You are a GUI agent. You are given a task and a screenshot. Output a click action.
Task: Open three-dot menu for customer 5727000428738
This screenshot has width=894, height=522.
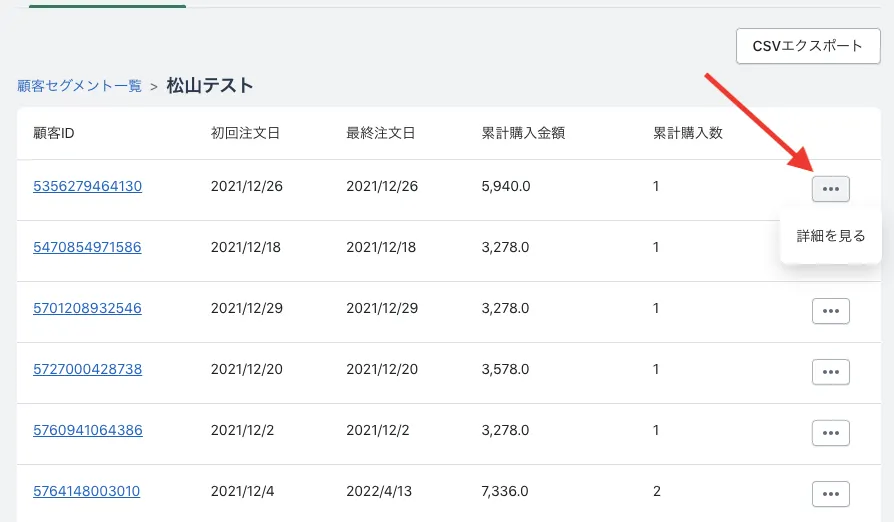(830, 372)
